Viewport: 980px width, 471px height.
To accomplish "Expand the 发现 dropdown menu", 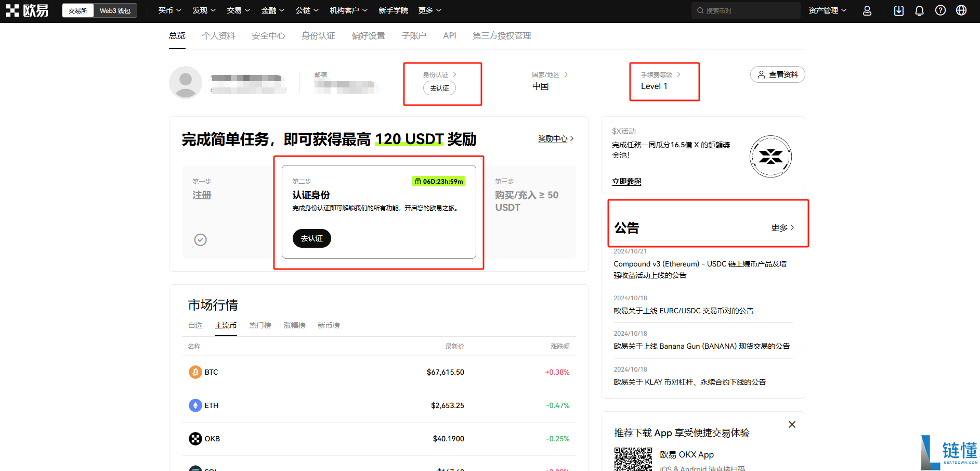I will coord(204,10).
